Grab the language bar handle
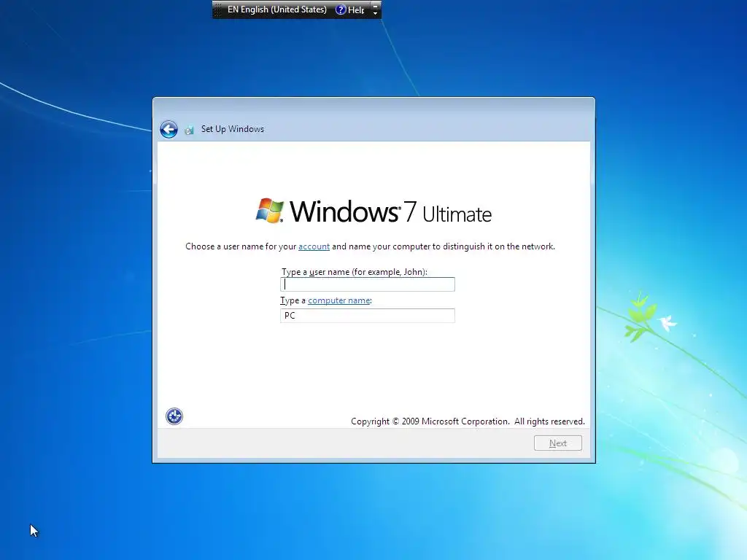 pyautogui.click(x=217, y=9)
